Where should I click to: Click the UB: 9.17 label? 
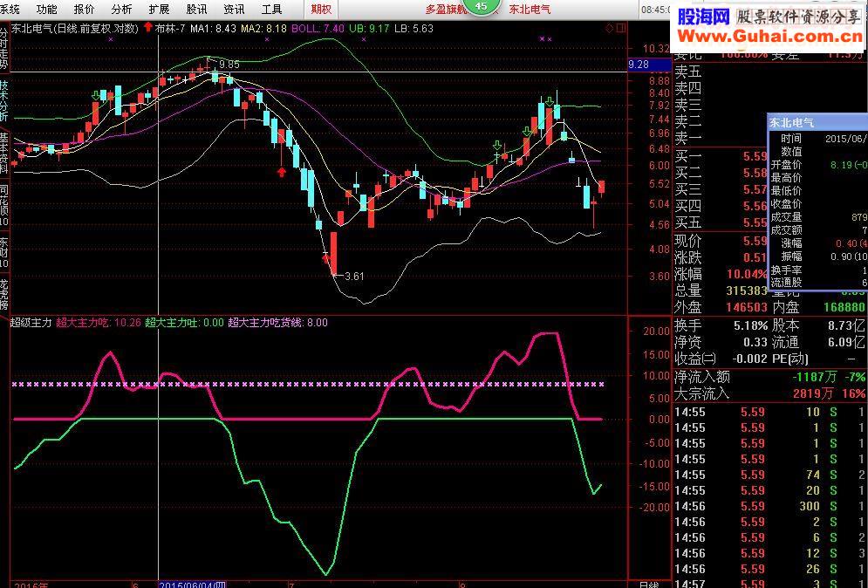369,28
